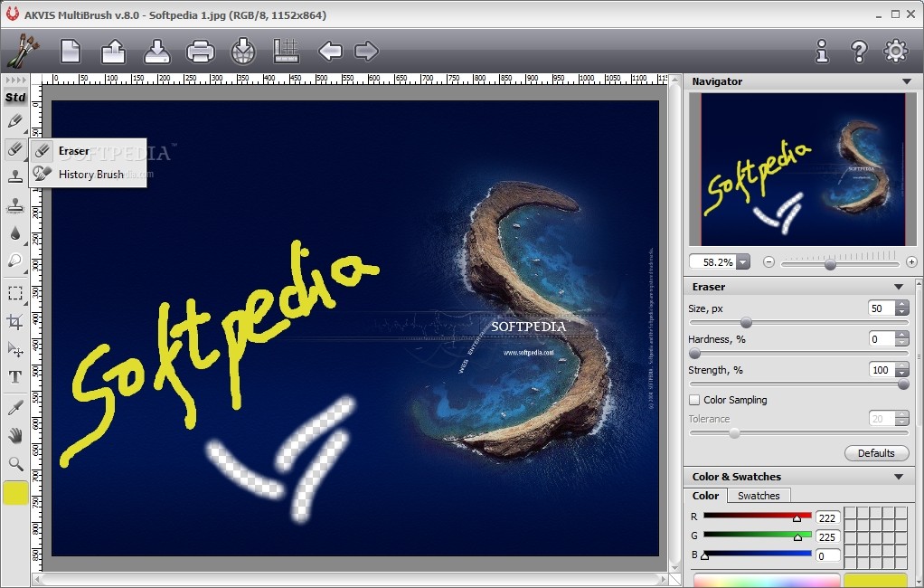Choose History Brush from the flyout
Viewport: 924px width, 588px height.
point(88,174)
